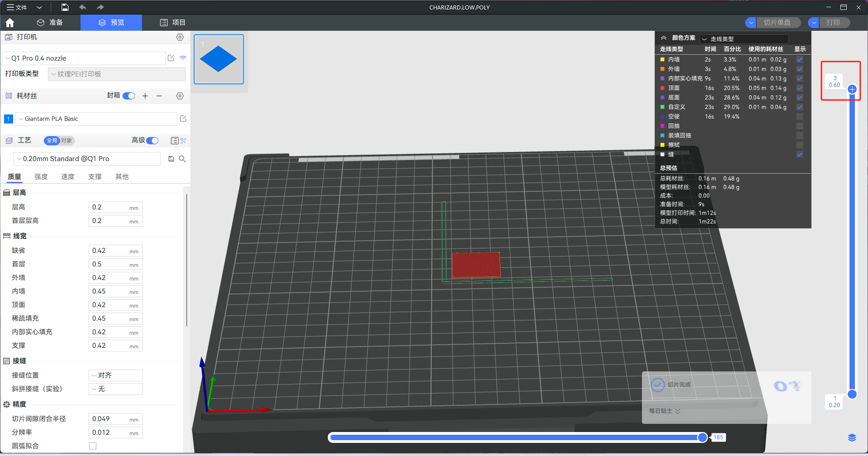Click the printer connection Wi-Fi icon
This screenshot has height=456, width=868.
coord(183,58)
